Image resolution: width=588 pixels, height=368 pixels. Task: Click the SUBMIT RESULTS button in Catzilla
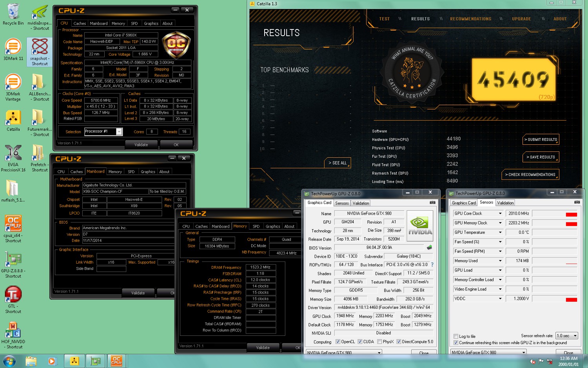pyautogui.click(x=541, y=140)
